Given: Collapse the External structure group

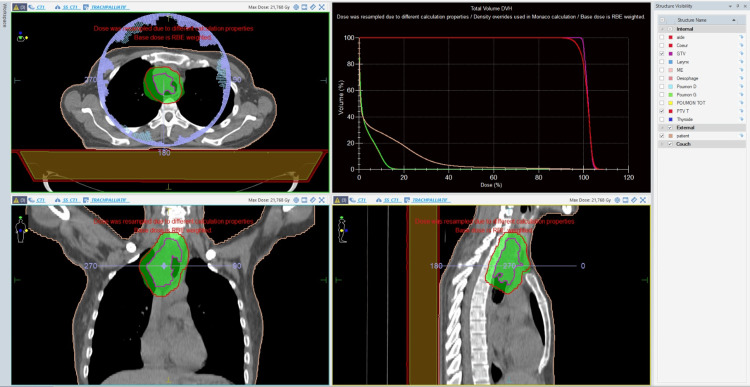Looking at the screenshot, I should point(662,128).
